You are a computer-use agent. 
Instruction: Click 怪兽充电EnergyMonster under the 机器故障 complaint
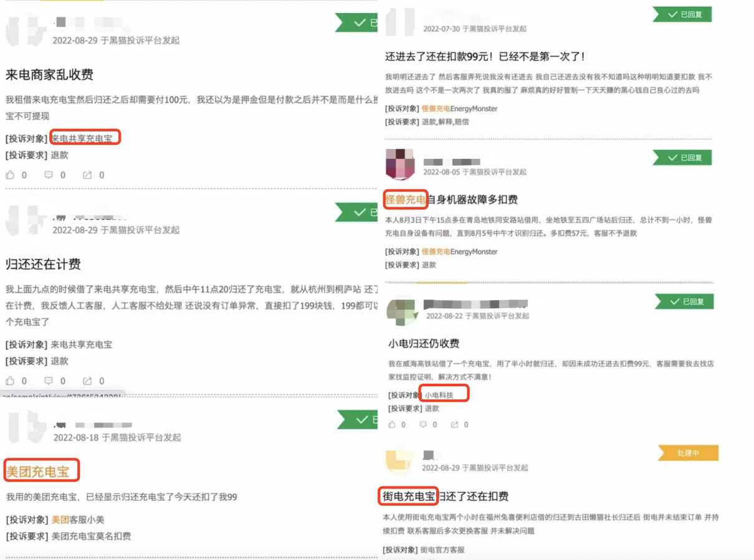[460, 252]
